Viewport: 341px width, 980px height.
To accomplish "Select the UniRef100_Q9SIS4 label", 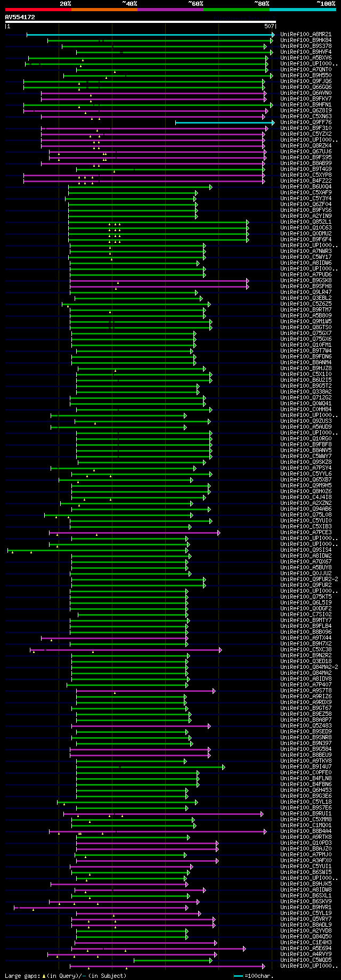I will pyautogui.click(x=306, y=550).
